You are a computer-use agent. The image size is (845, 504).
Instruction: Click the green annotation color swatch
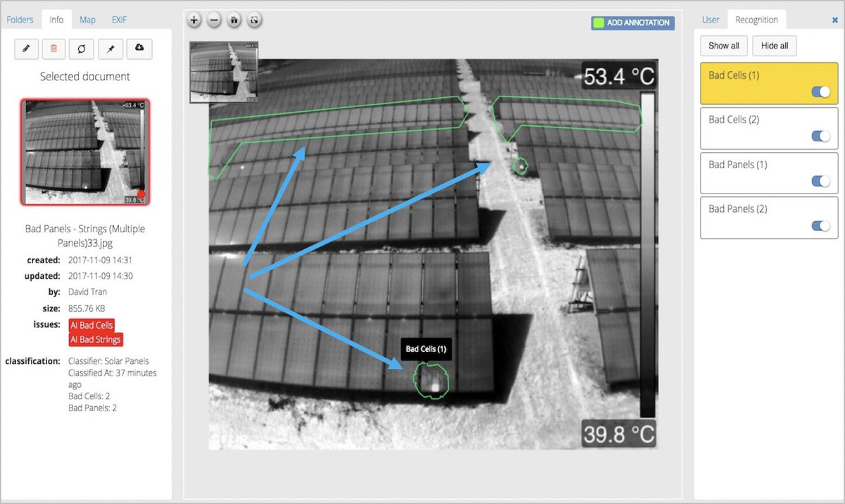599,23
